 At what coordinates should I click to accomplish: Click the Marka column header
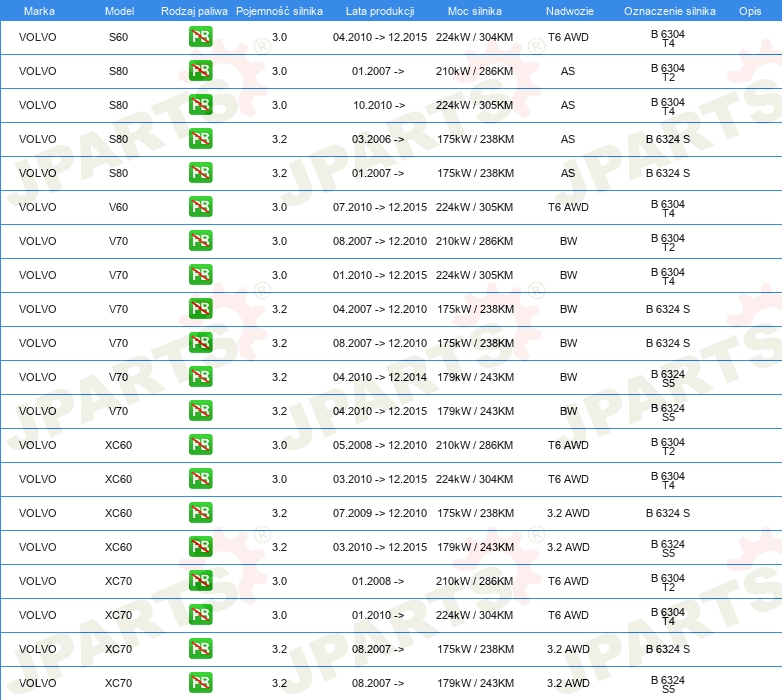(39, 11)
